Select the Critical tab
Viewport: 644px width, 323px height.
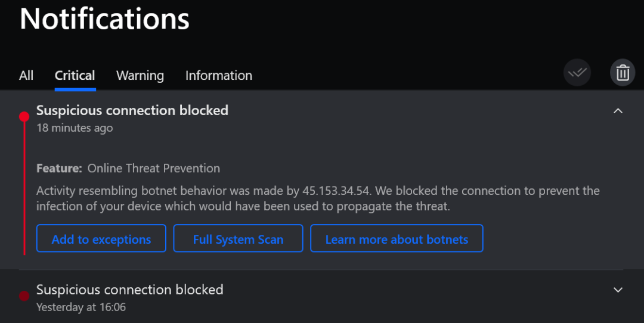click(75, 76)
